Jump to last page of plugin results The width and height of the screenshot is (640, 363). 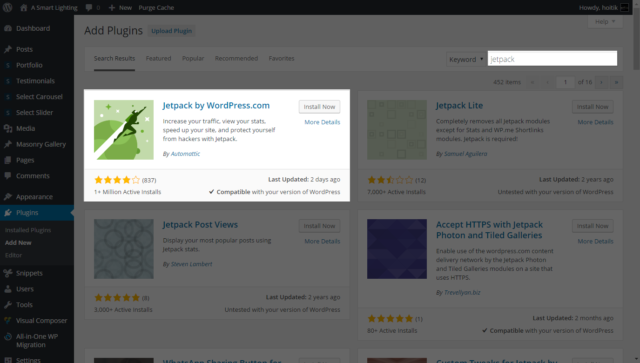pos(616,82)
